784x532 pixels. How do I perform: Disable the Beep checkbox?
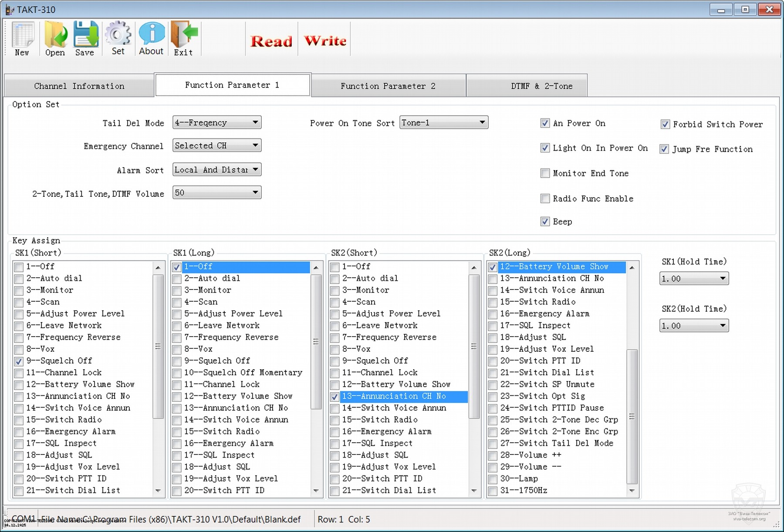point(545,222)
